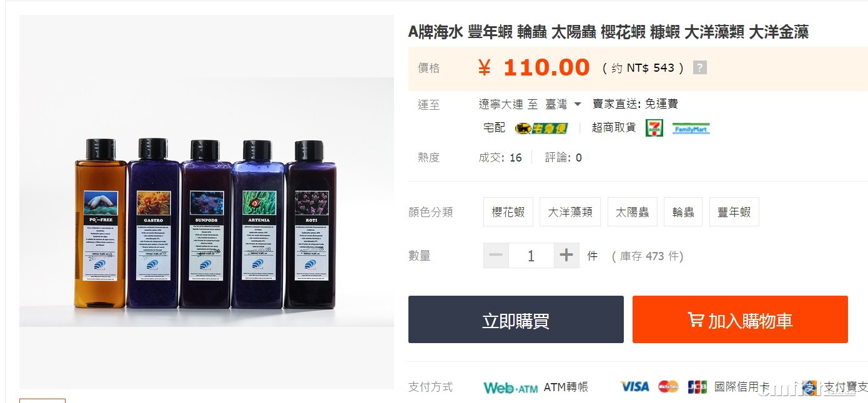Increase quantity with the plus button
This screenshot has height=403, width=868.
(x=566, y=256)
